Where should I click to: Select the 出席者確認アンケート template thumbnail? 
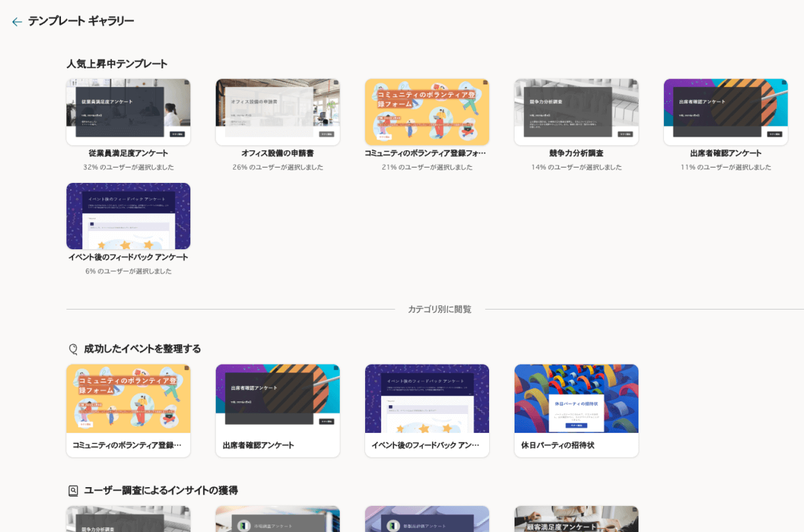(x=726, y=112)
